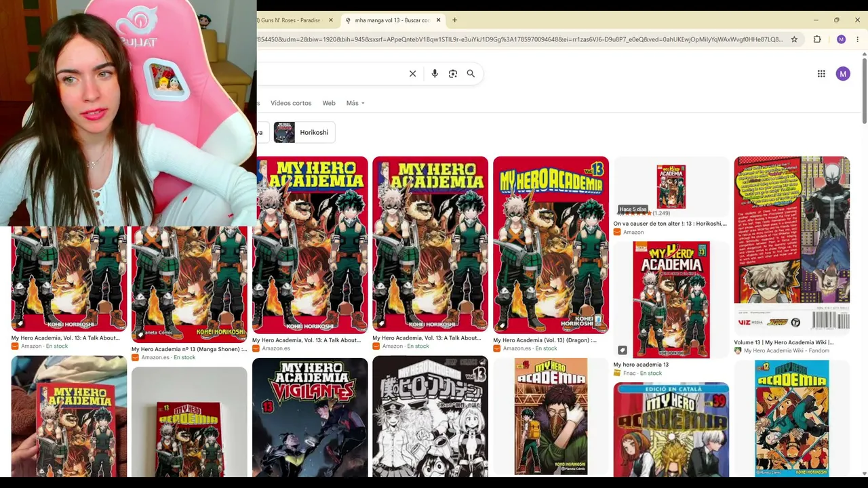Click the Fnac folder favicon under My hero academia 13
This screenshot has width=868, height=488.
point(617,373)
